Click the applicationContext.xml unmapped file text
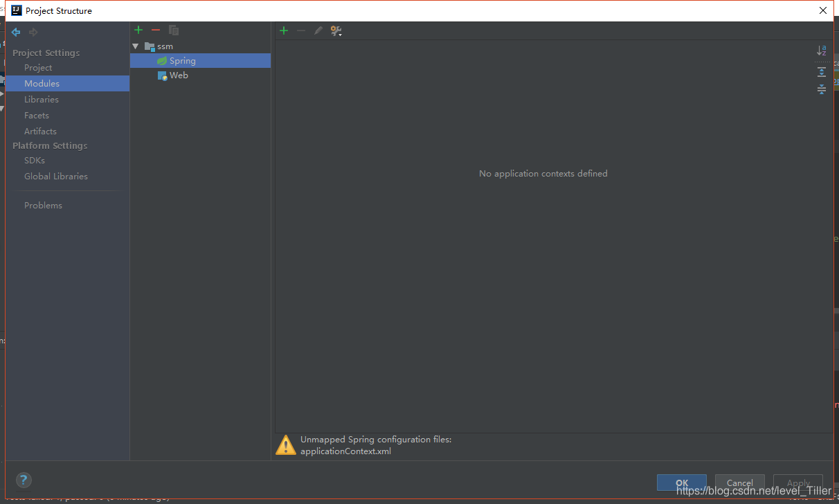Image resolution: width=839 pixels, height=504 pixels. click(345, 451)
